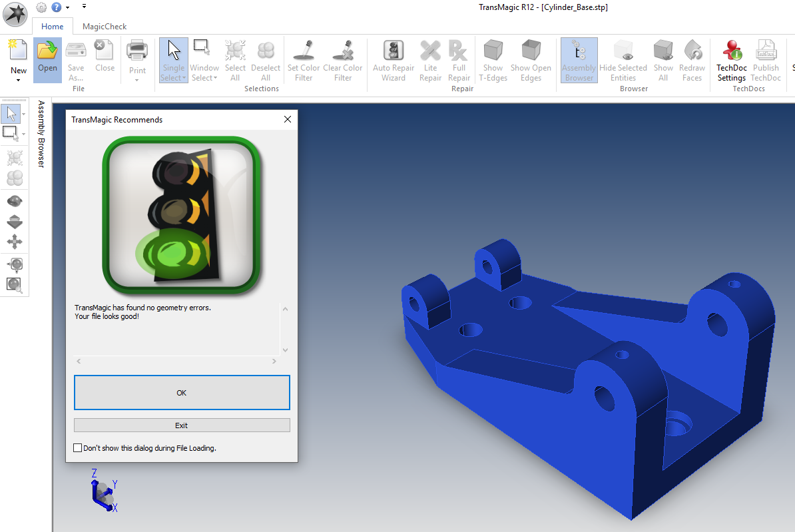Click the gear icon in title bar
The width and height of the screenshot is (795, 532).
click(x=41, y=7)
